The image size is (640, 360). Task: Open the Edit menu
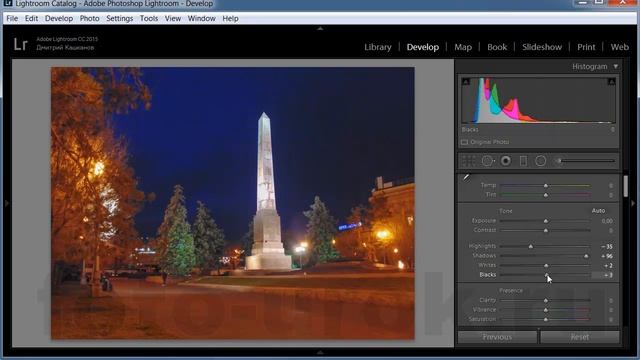(31, 18)
